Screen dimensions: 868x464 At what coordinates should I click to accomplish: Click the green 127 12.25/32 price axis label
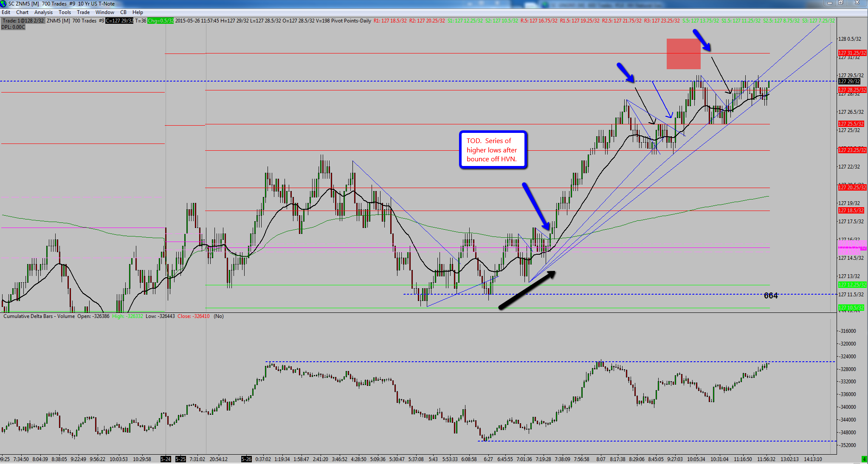[852, 285]
